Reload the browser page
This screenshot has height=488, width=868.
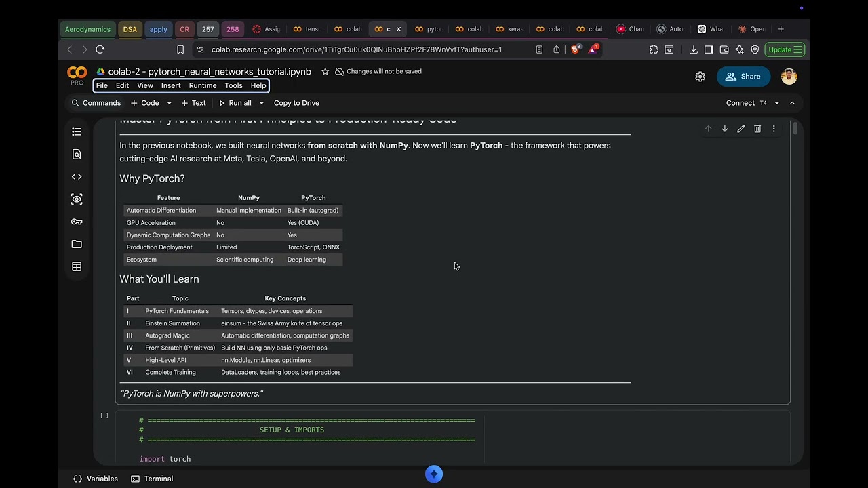(100, 49)
